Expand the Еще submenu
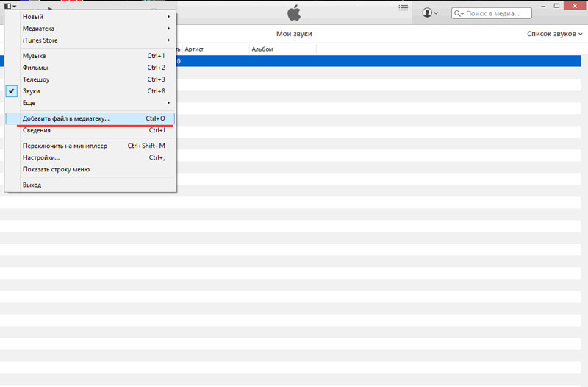 coord(29,103)
